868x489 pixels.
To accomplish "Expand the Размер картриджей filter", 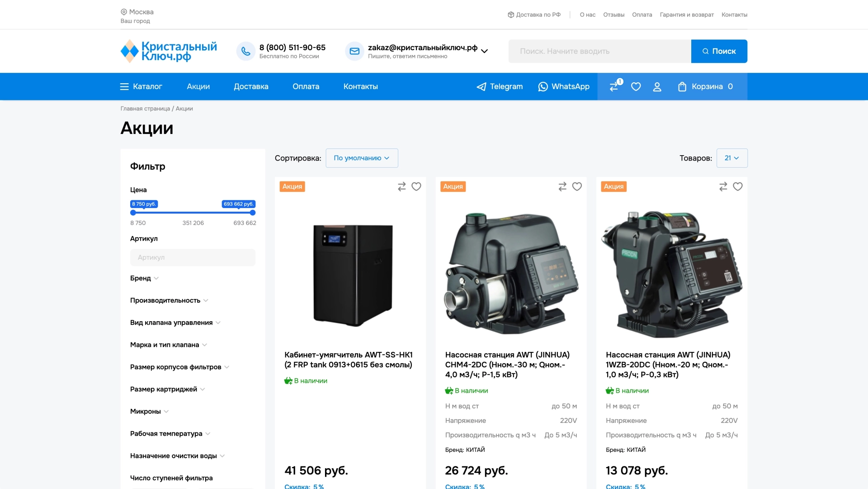I will tap(168, 389).
